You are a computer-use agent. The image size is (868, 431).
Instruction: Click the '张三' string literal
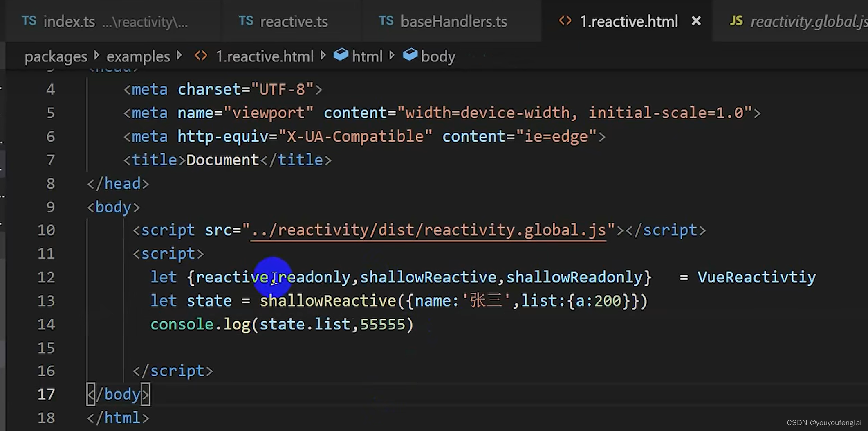tap(486, 301)
